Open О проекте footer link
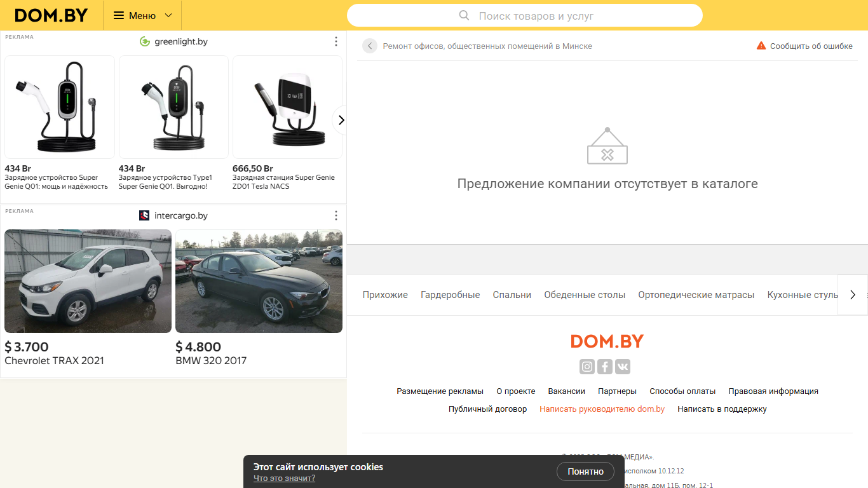The height and width of the screenshot is (488, 868). [516, 391]
